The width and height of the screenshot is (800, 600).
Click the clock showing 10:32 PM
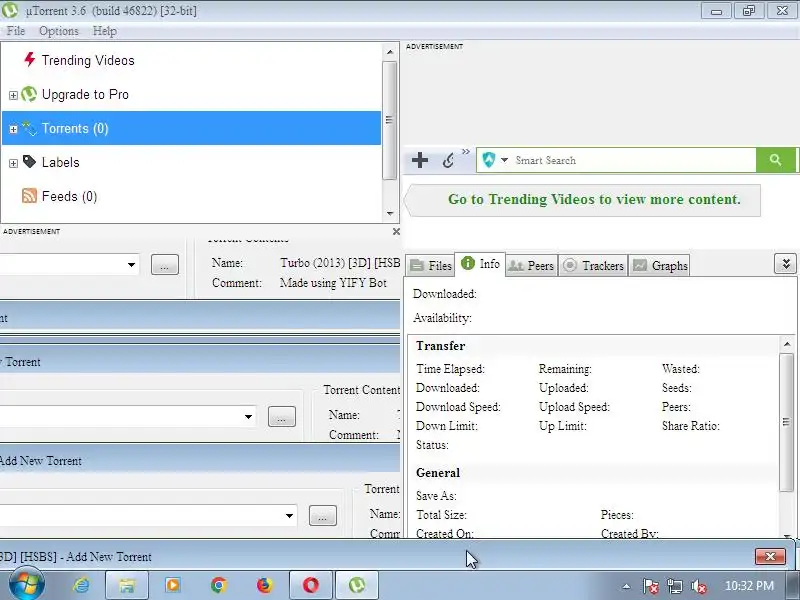[749, 585]
